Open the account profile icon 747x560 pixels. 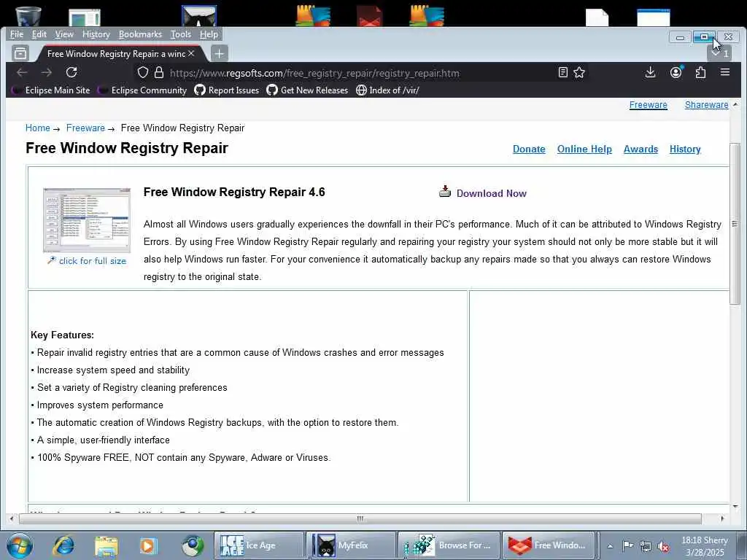point(676,72)
